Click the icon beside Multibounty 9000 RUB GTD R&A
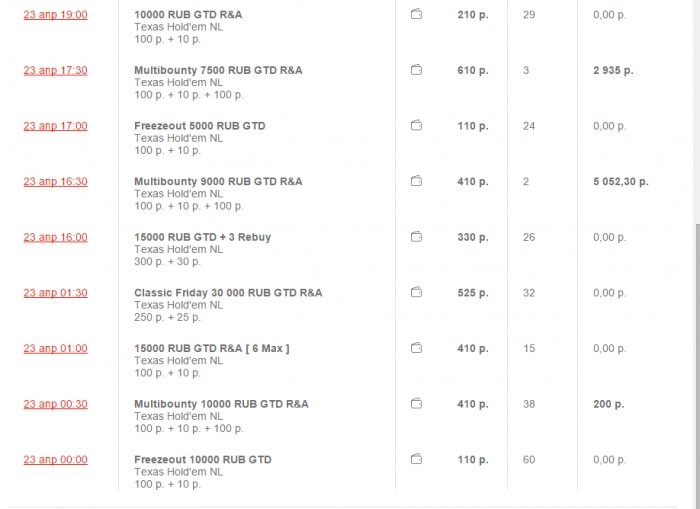 (416, 182)
